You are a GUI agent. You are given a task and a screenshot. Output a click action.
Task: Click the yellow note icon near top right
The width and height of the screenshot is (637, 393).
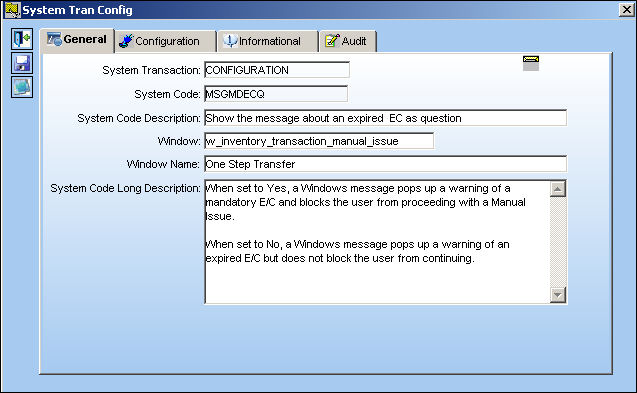(x=531, y=63)
